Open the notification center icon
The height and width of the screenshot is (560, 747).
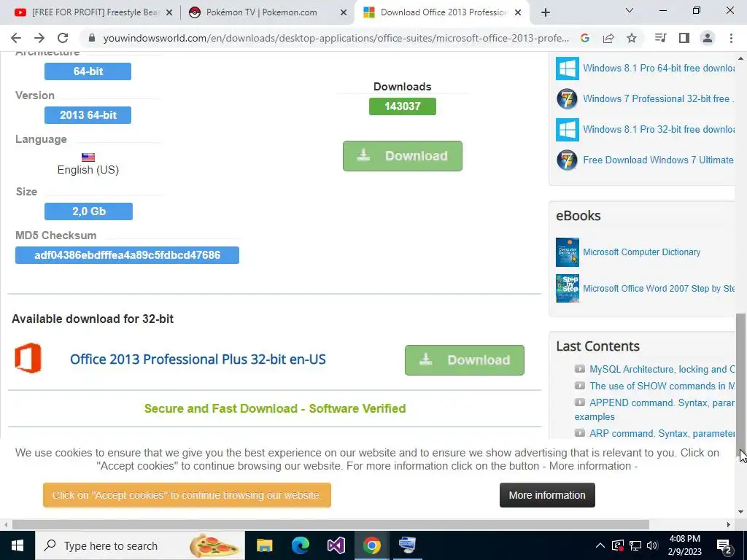(724, 545)
